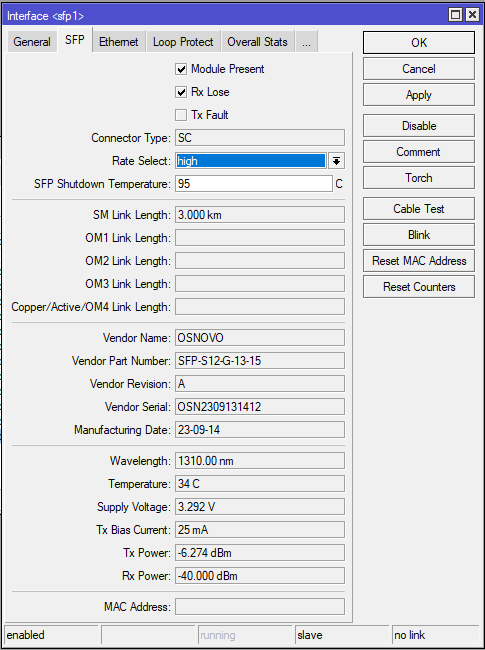Show more tabs with ellipsis tab
The image size is (485, 650).
click(306, 42)
